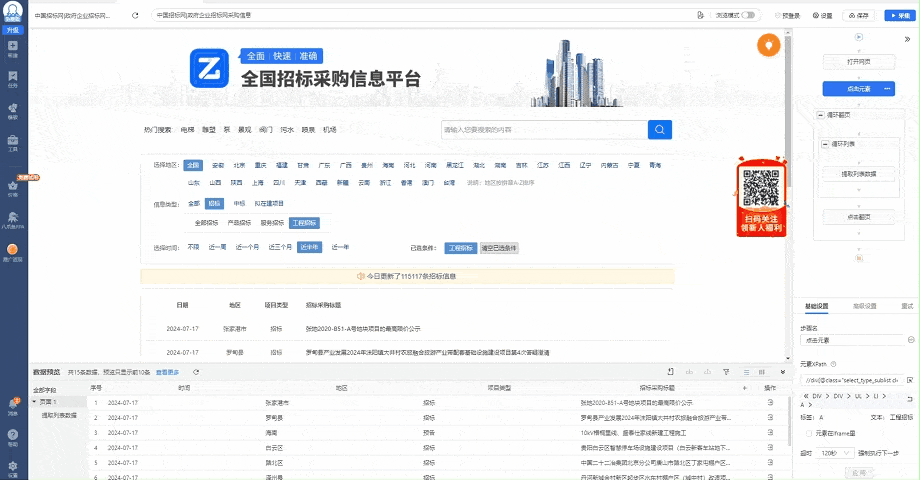Viewport: 920px width, 480px height.
Task: Add a field with the plus icon
Action: coord(745,388)
